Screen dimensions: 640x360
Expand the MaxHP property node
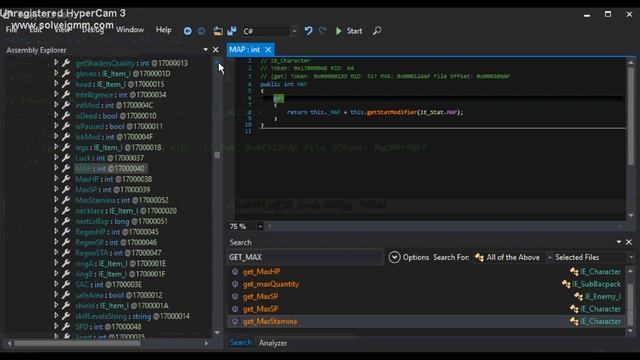coord(56,179)
